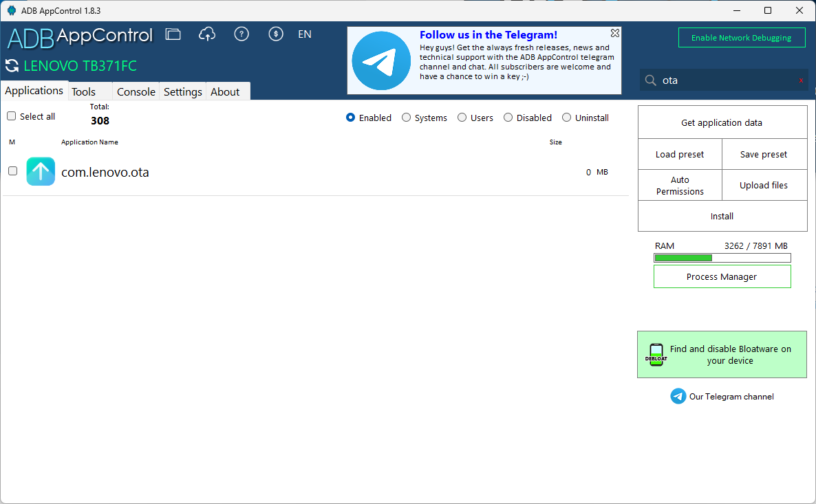Click the total count 308

pos(100,120)
